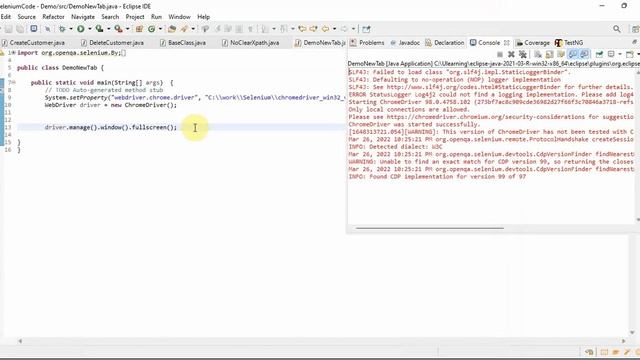Switch to NoClearXpath.java editor tab
Viewport: 640px width, 360px height.
coord(251,42)
